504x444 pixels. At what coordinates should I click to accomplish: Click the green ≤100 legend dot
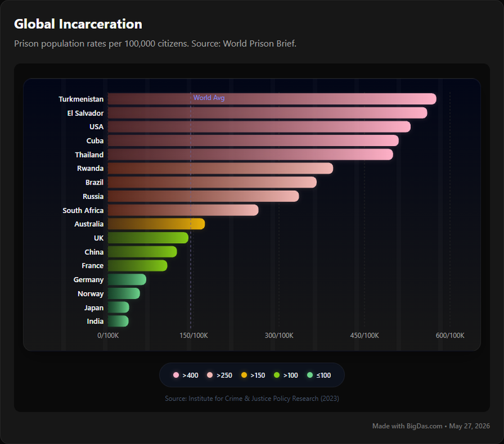(310, 375)
